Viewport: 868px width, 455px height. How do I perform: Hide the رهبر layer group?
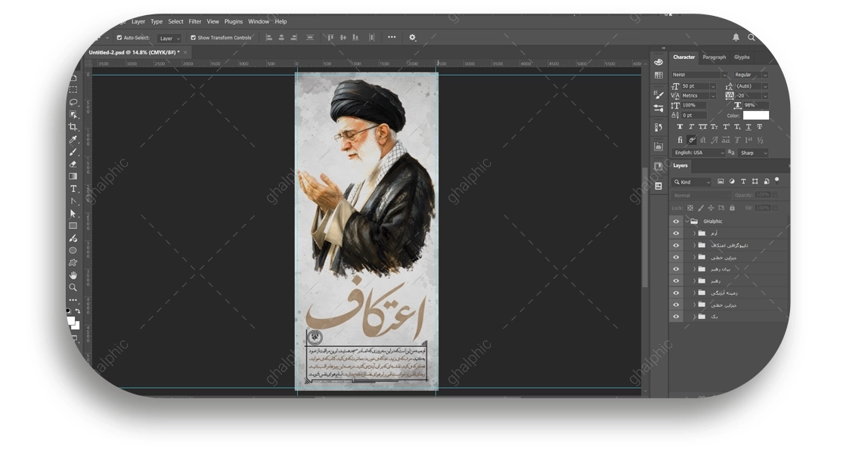(x=676, y=281)
